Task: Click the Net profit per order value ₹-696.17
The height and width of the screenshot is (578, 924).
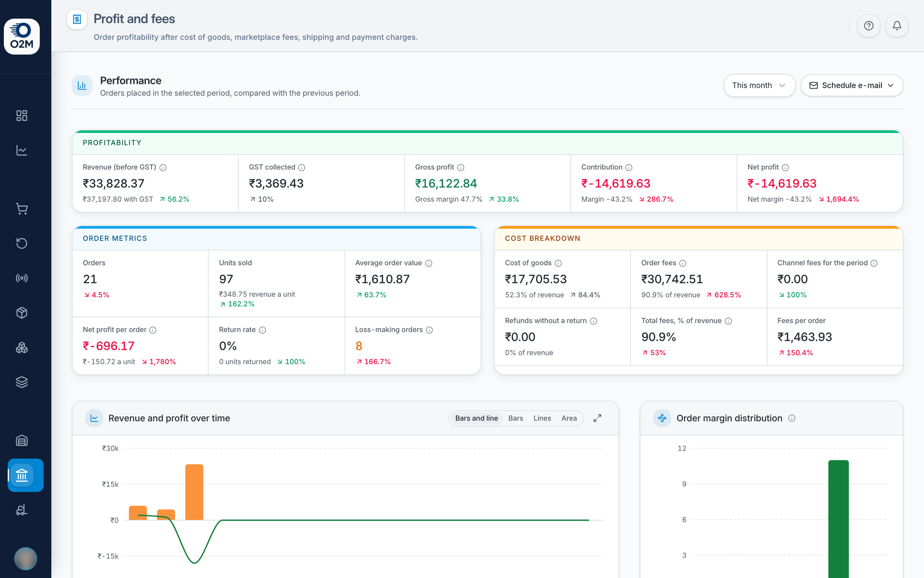Action: pyautogui.click(x=109, y=346)
